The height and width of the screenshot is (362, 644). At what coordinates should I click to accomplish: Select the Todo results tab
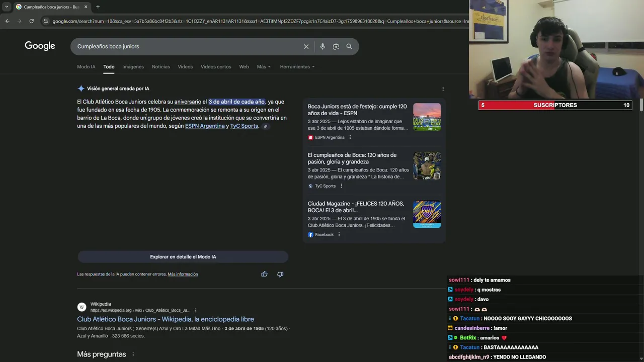click(x=109, y=67)
